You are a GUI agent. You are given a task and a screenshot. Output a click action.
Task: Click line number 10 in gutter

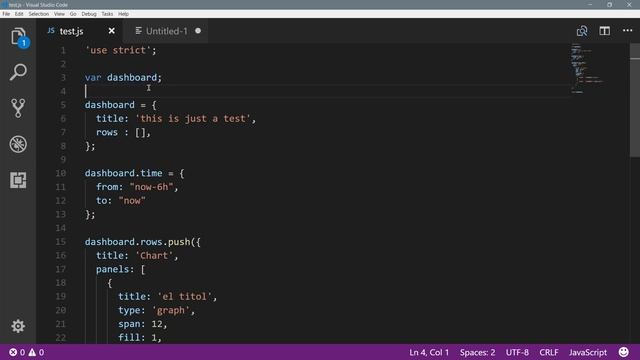point(61,173)
